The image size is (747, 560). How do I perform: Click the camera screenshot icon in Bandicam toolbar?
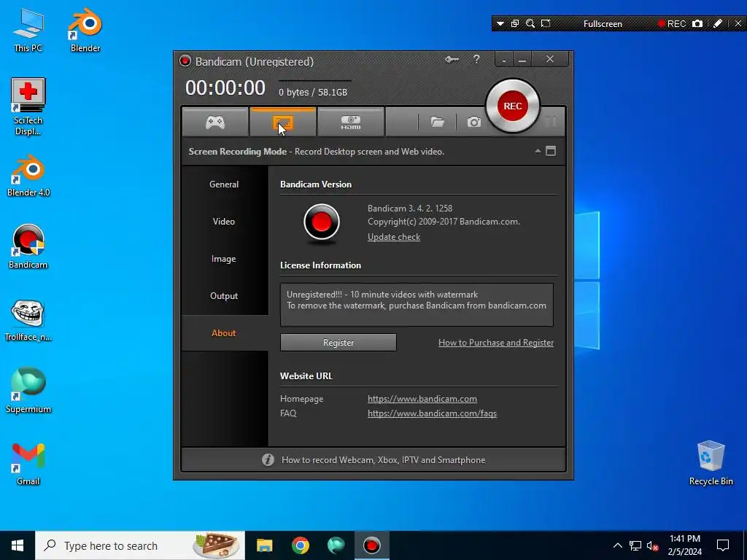473,122
